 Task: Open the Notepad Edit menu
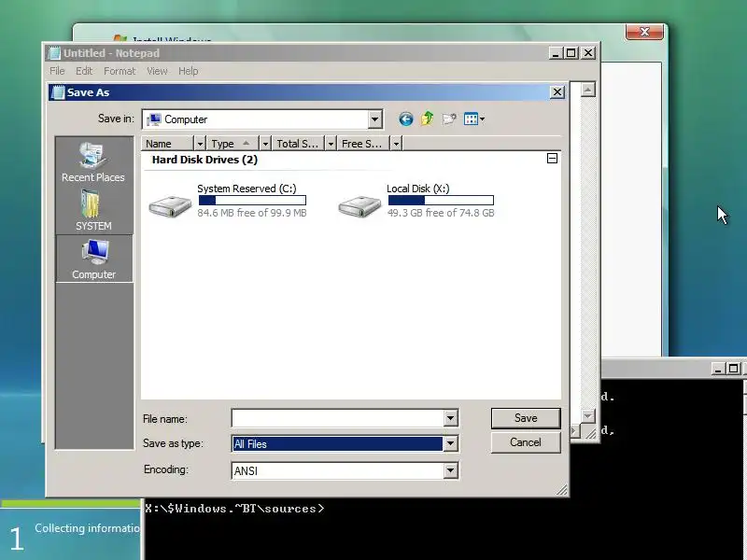click(x=84, y=71)
